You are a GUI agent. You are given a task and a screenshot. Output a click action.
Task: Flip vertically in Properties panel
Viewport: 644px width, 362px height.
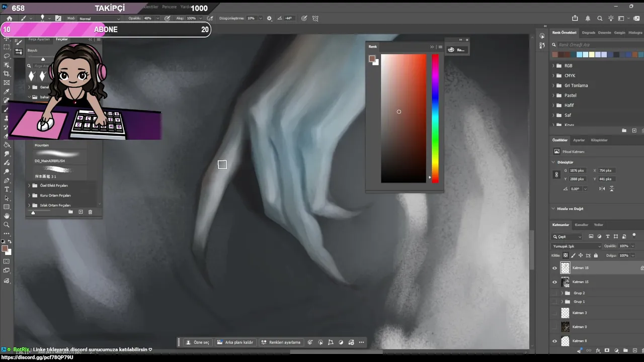pyautogui.click(x=612, y=189)
